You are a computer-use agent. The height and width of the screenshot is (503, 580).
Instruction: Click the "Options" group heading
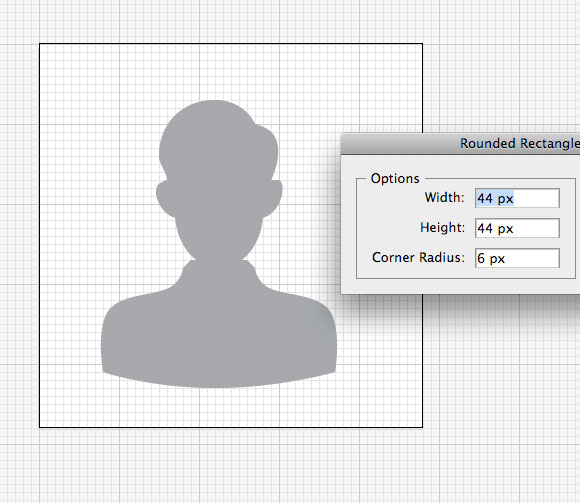tap(395, 179)
